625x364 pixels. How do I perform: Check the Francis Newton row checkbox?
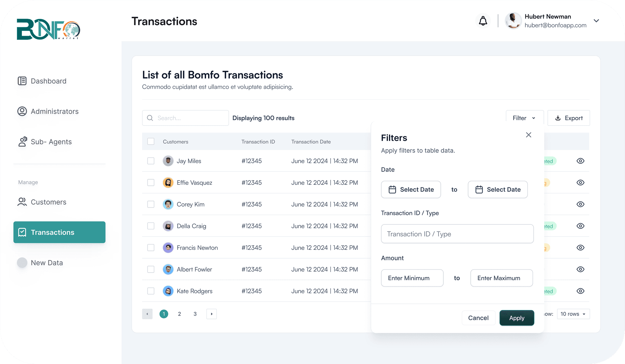pyautogui.click(x=151, y=248)
